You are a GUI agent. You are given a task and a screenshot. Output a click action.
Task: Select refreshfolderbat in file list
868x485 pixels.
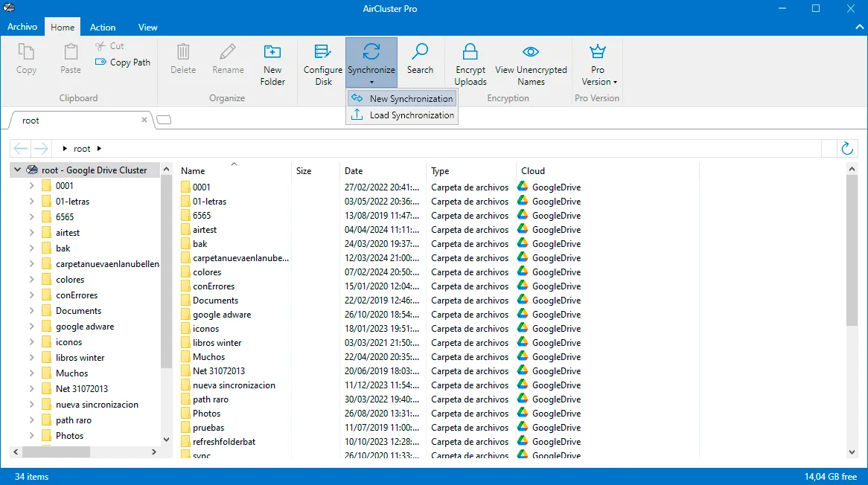point(224,442)
